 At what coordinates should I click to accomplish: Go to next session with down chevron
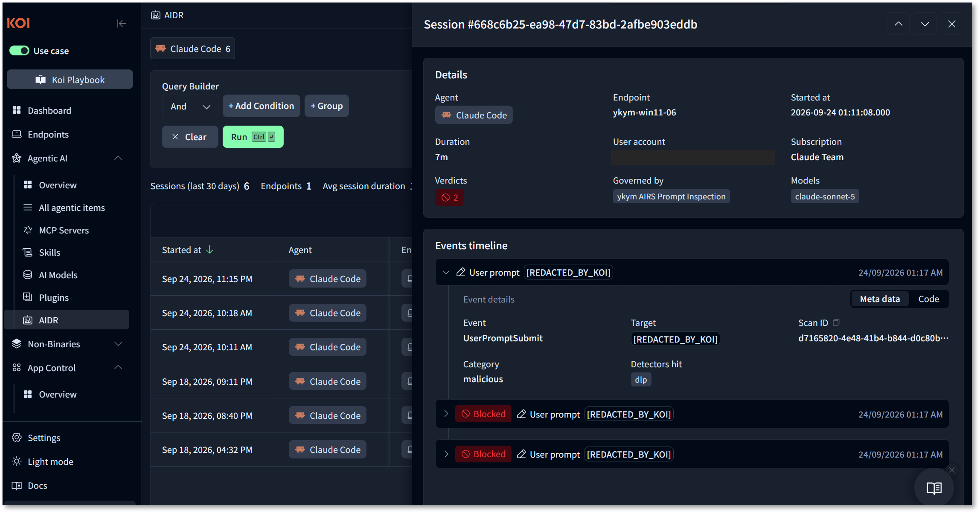tap(925, 24)
